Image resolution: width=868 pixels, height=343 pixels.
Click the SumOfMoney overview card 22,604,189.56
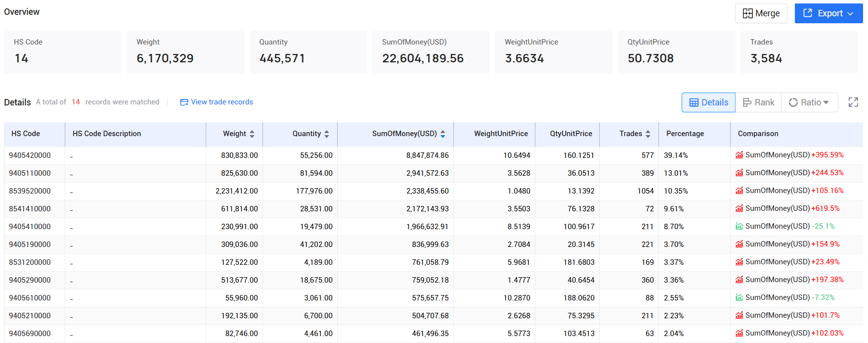[x=431, y=52]
